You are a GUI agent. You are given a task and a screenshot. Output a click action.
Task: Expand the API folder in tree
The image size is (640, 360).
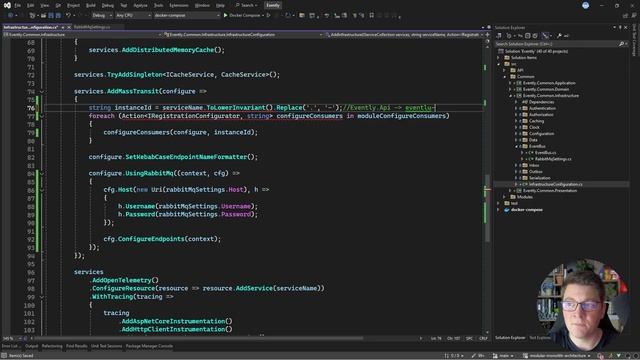[504, 70]
